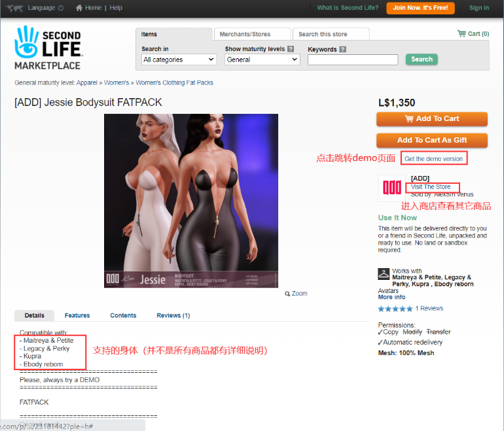Screen dimensions: 504x431
Task: Click Join Now. It's Free! button
Action: click(420, 8)
